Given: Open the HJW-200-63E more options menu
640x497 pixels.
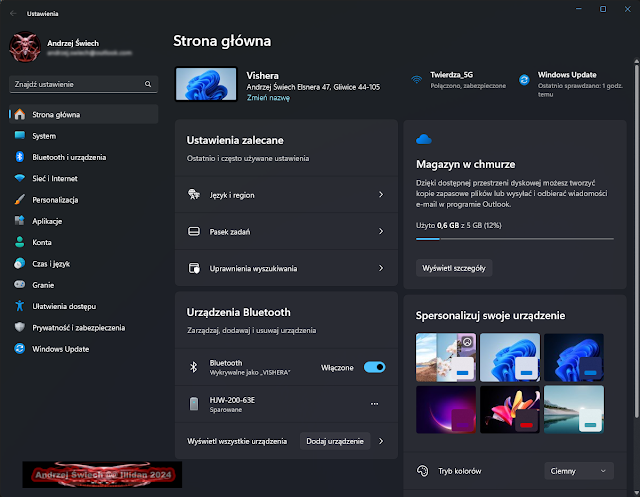Looking at the screenshot, I should tap(374, 404).
